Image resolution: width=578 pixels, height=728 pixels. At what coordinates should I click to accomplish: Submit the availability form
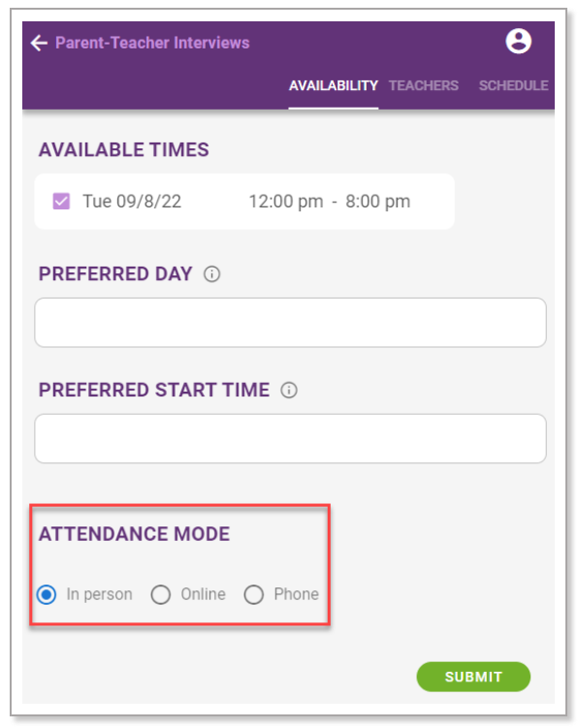coord(473,677)
